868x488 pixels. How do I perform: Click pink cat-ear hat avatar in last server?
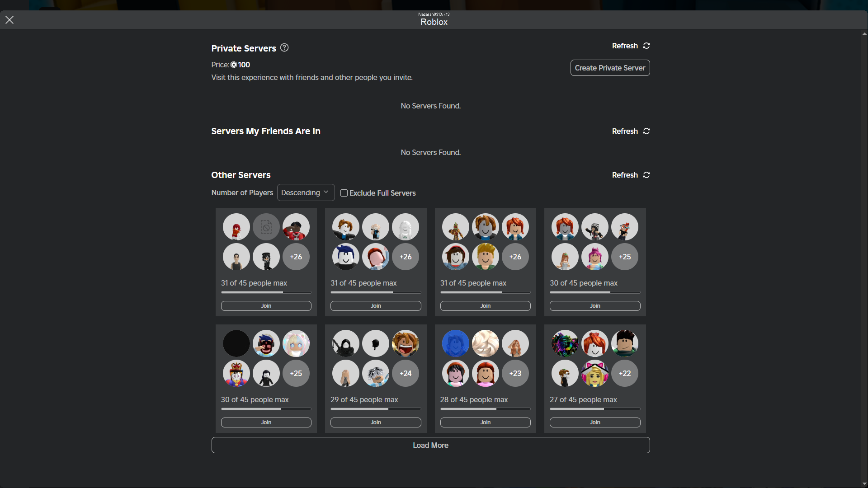point(594,373)
